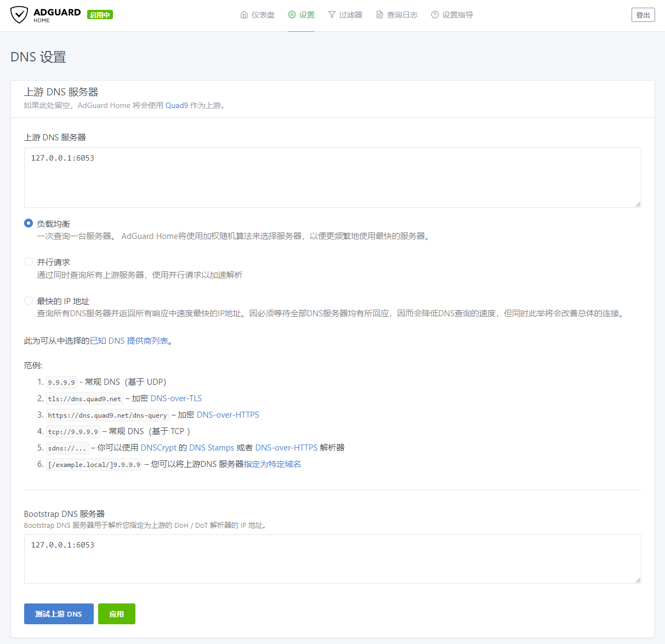Click the AdGuard Home shield logo
This screenshot has width=665, height=644.
pos(19,15)
